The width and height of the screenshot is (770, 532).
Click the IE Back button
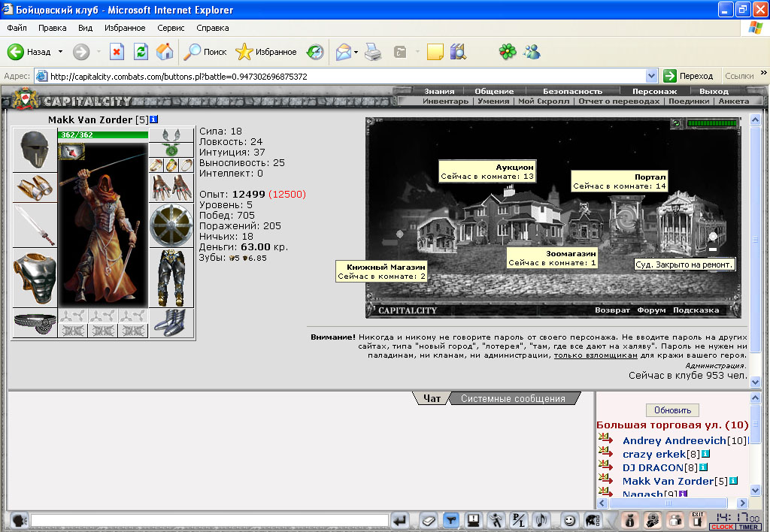pyautogui.click(x=29, y=52)
